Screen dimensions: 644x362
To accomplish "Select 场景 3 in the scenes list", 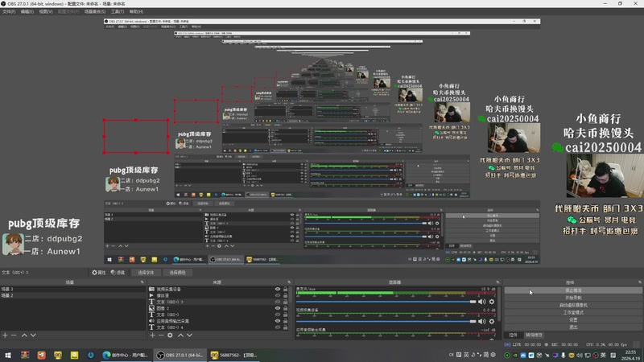I will click(x=72, y=289).
